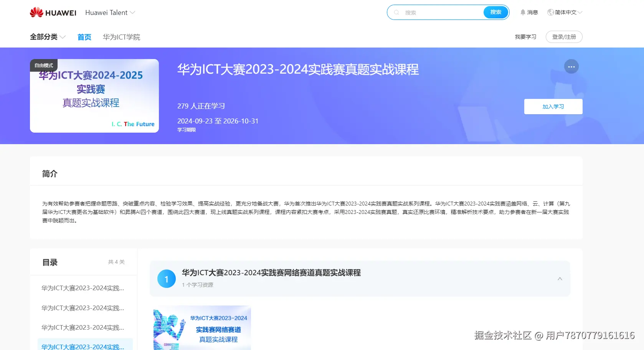
Task: Click the globe icon beside 简体中文
Action: [550, 12]
